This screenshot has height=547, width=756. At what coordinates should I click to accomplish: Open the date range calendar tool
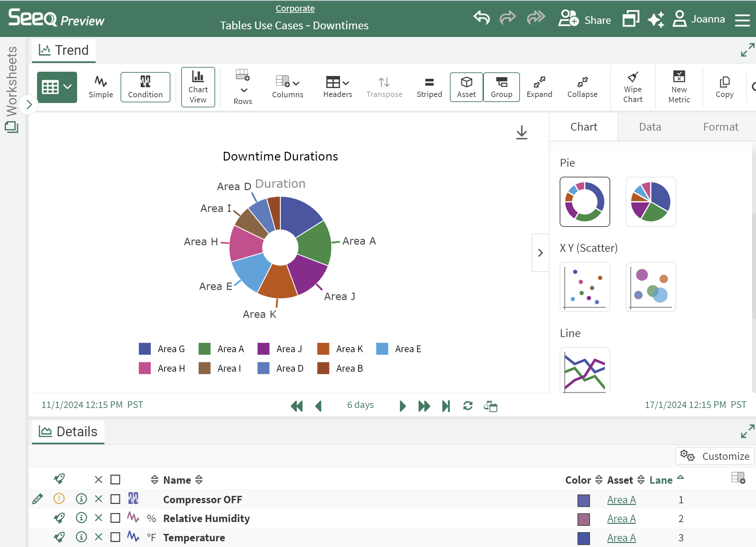point(491,406)
